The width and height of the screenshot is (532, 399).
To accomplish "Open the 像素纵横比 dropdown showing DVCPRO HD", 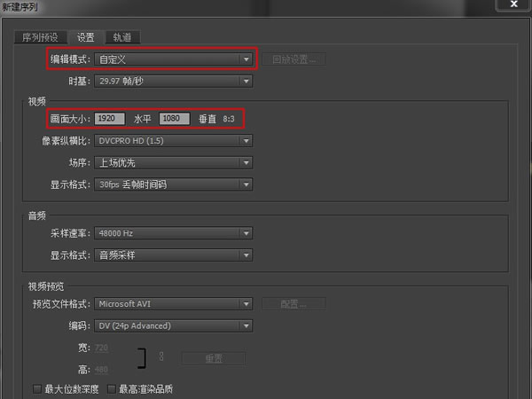I will (174, 140).
